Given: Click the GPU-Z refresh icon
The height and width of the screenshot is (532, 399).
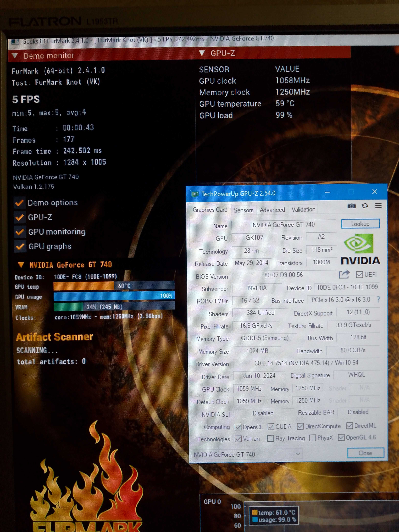Looking at the screenshot, I should [365, 206].
